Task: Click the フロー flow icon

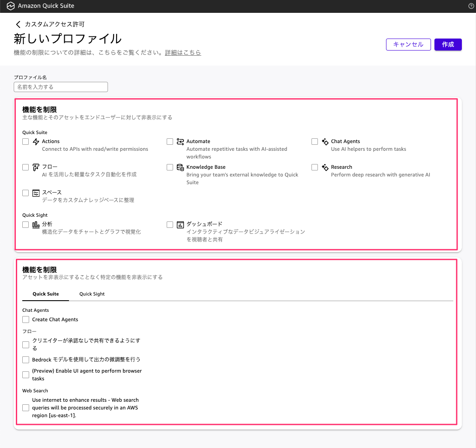Action: (36, 167)
